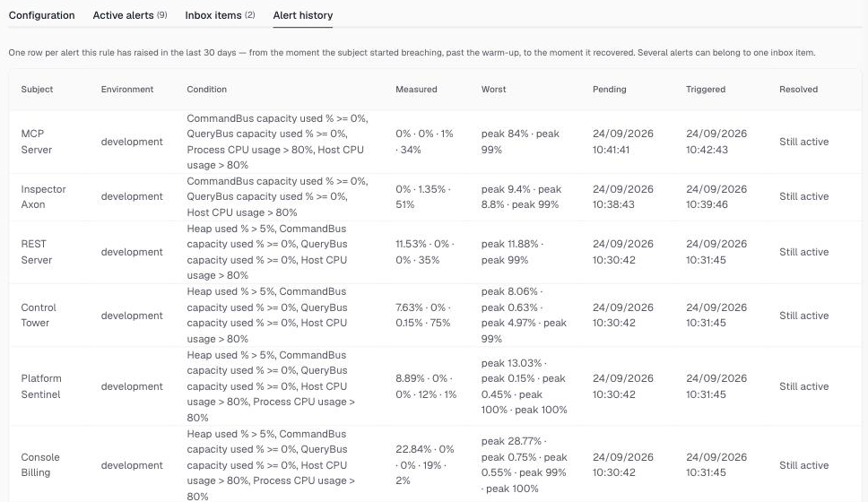Select the Alert history tab
This screenshot has width=868, height=502.
303,15
